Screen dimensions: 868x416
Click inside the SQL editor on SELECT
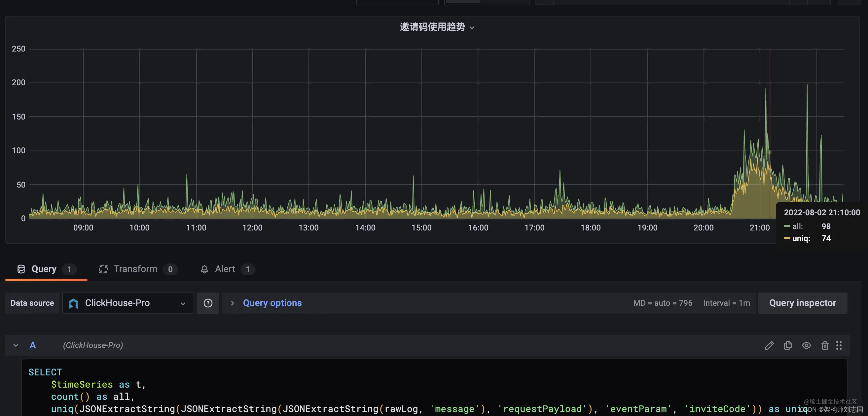(x=45, y=372)
